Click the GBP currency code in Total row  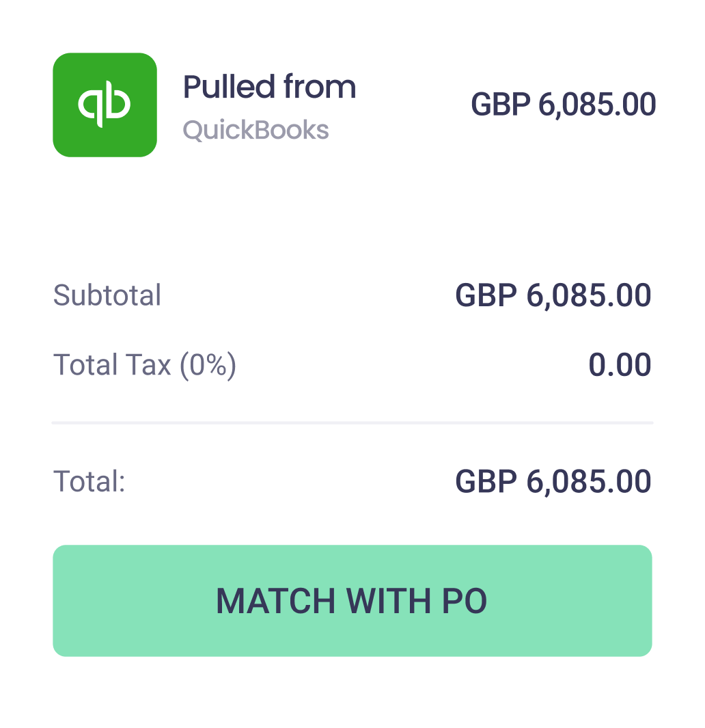point(486,482)
